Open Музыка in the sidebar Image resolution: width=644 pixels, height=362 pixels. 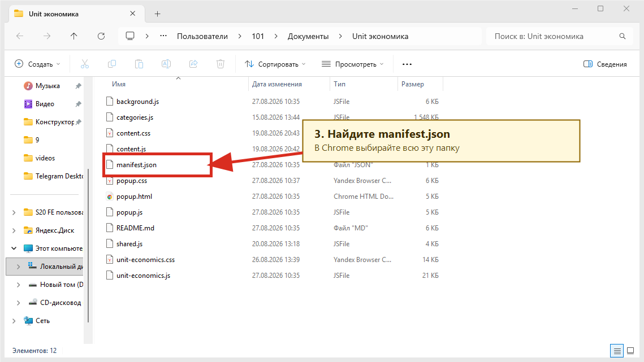click(x=47, y=86)
